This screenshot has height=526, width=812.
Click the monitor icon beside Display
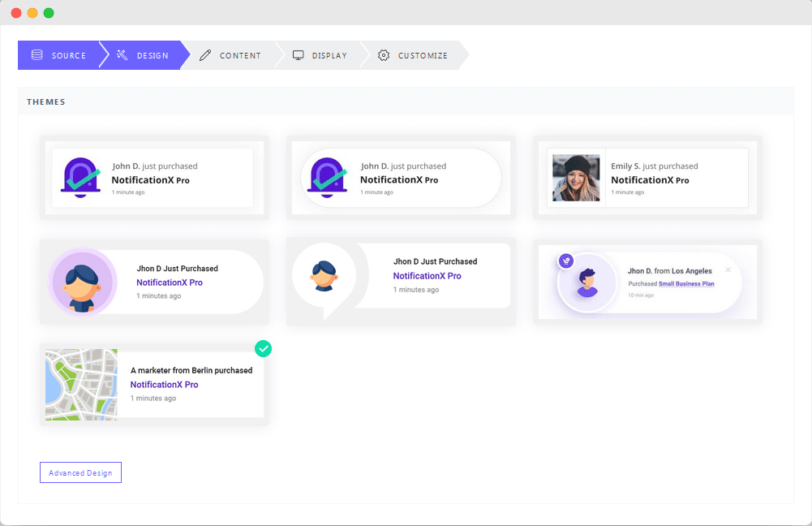click(299, 55)
